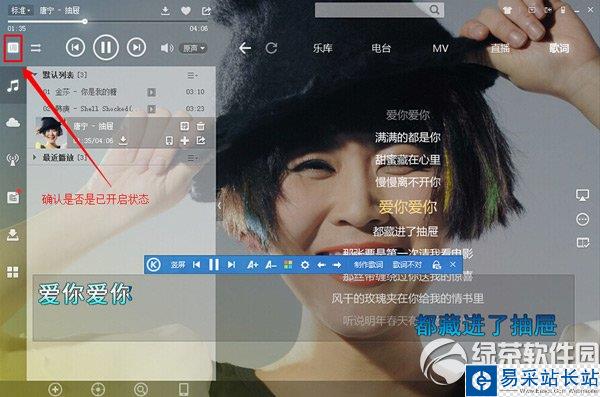Open the 最近播放 list menu
This screenshot has width=600, height=397.
192,158
